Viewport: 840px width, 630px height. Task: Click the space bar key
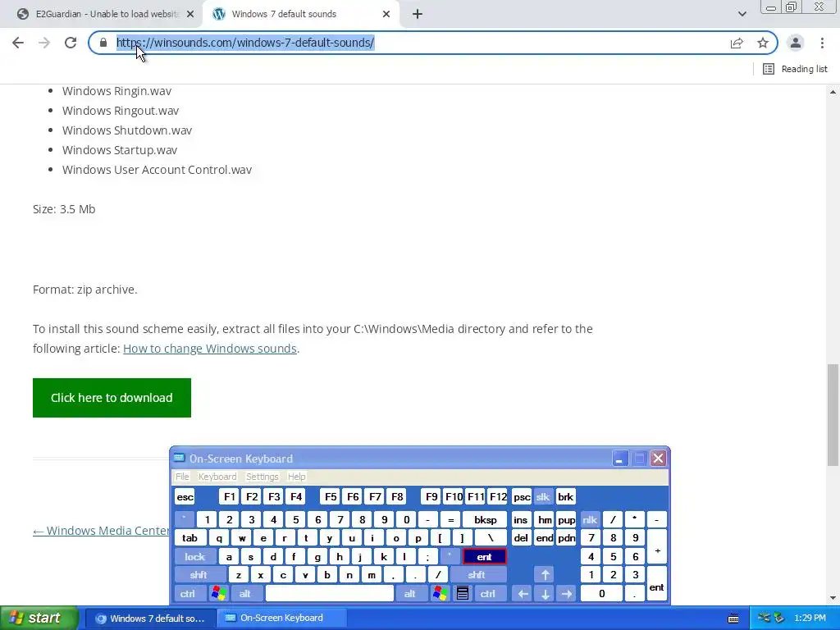pos(330,594)
